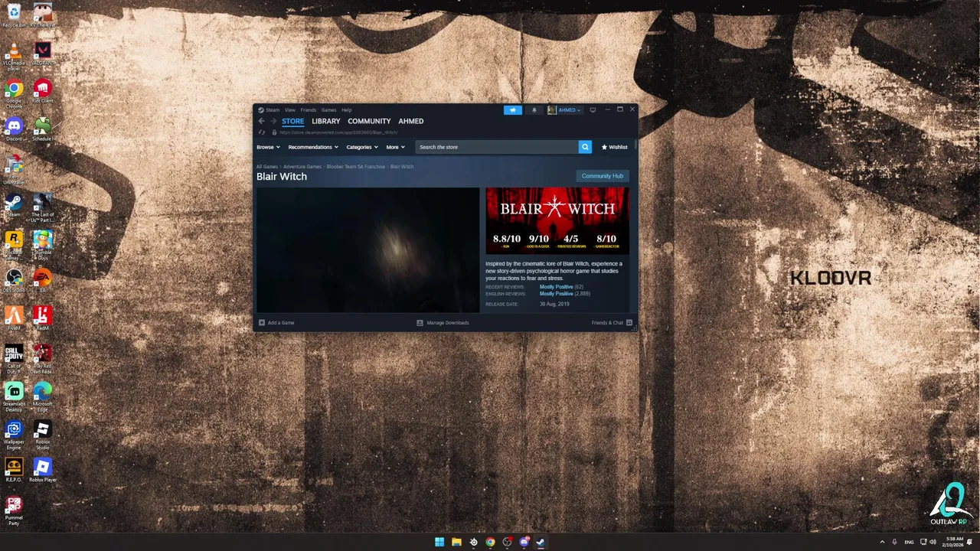The image size is (980, 551).
Task: Open the View menu
Action: pyautogui.click(x=290, y=110)
